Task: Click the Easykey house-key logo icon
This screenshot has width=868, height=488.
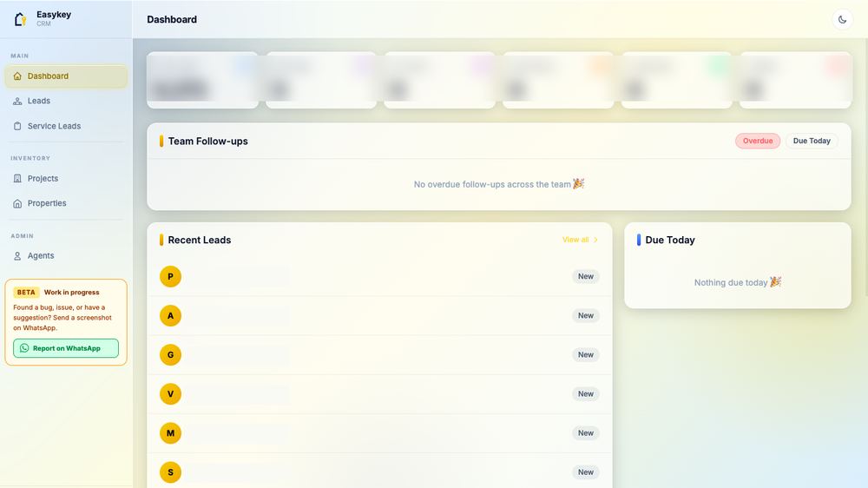Action: 21,19
